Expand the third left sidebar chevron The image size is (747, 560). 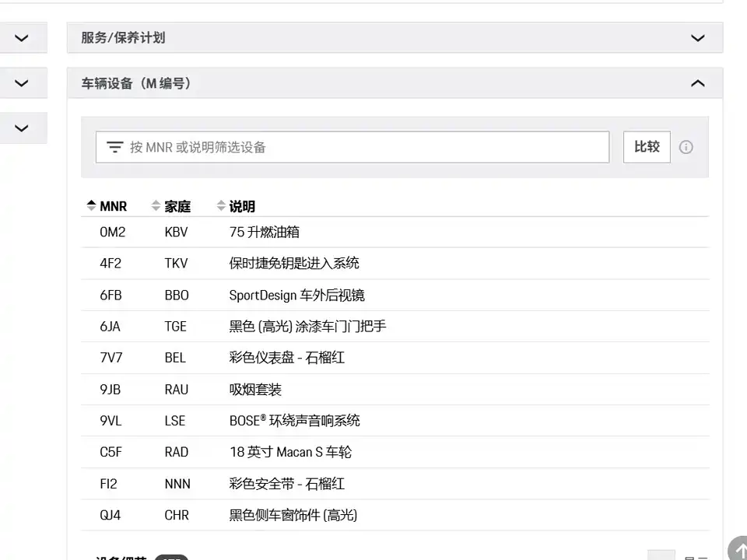[x=22, y=128]
